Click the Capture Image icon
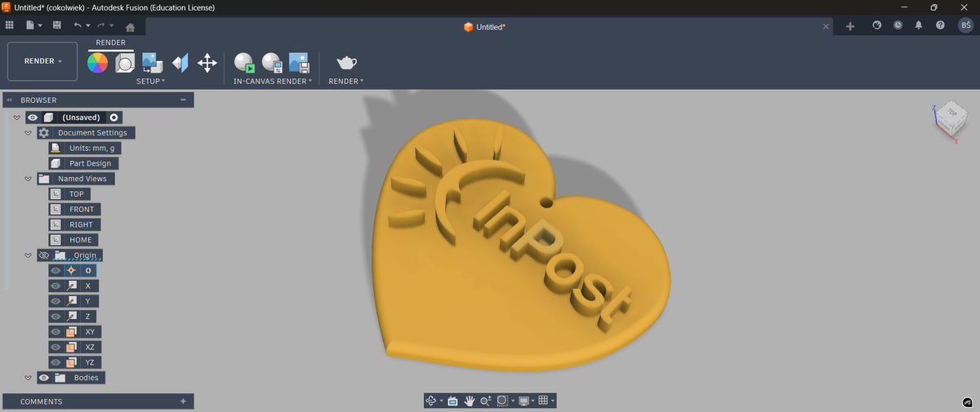The height and width of the screenshot is (412, 980). click(x=298, y=63)
